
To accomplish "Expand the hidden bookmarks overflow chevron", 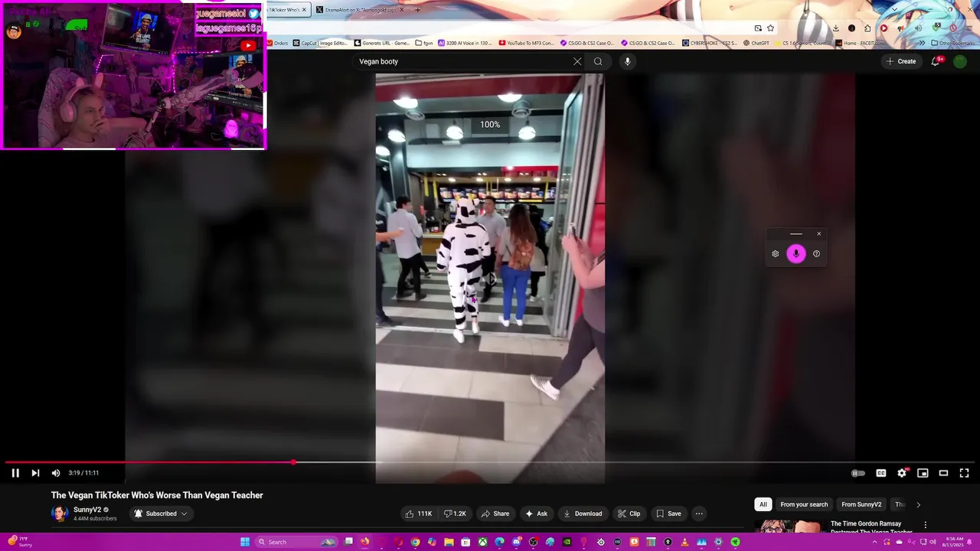I will point(923,43).
